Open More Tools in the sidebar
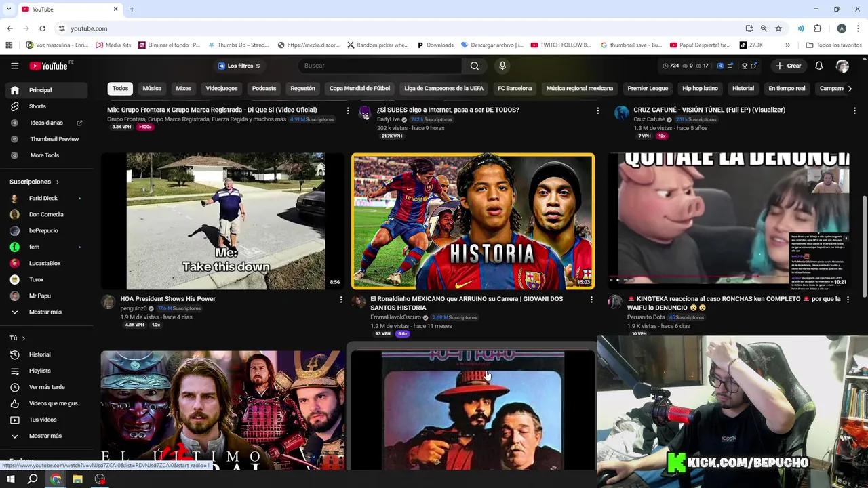The height and width of the screenshot is (488, 868). pyautogui.click(x=47, y=155)
